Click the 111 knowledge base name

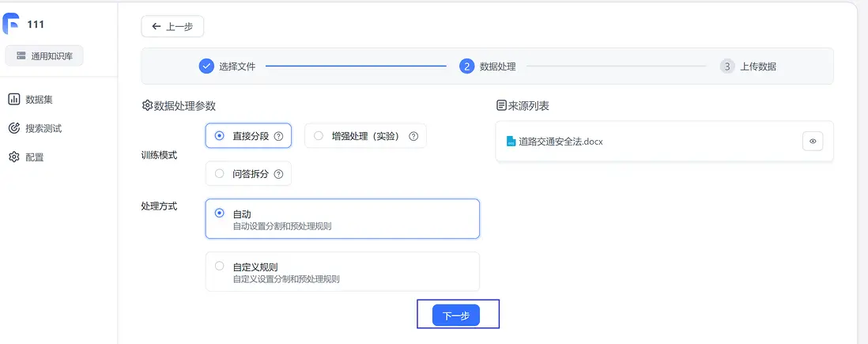tap(36, 25)
